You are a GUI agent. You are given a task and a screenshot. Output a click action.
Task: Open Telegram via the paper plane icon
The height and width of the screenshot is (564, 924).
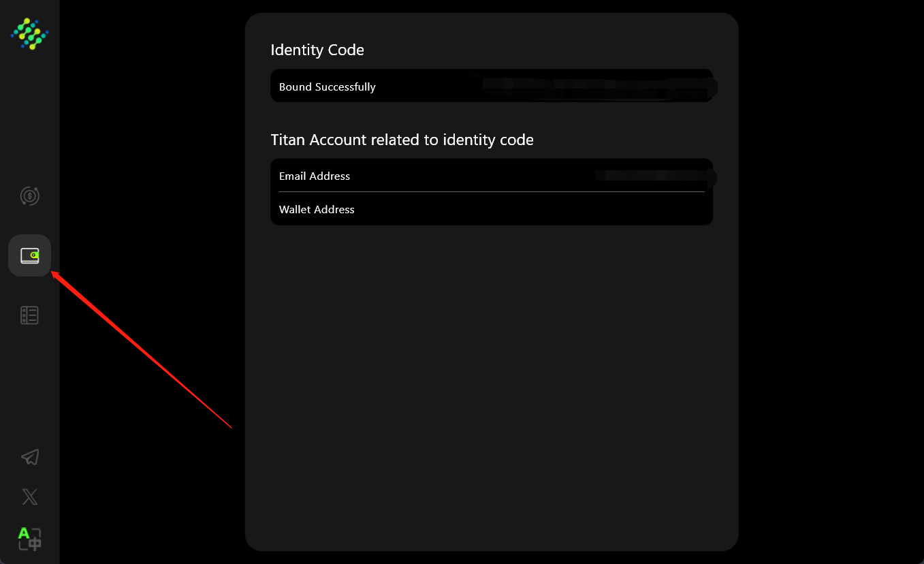pos(29,456)
